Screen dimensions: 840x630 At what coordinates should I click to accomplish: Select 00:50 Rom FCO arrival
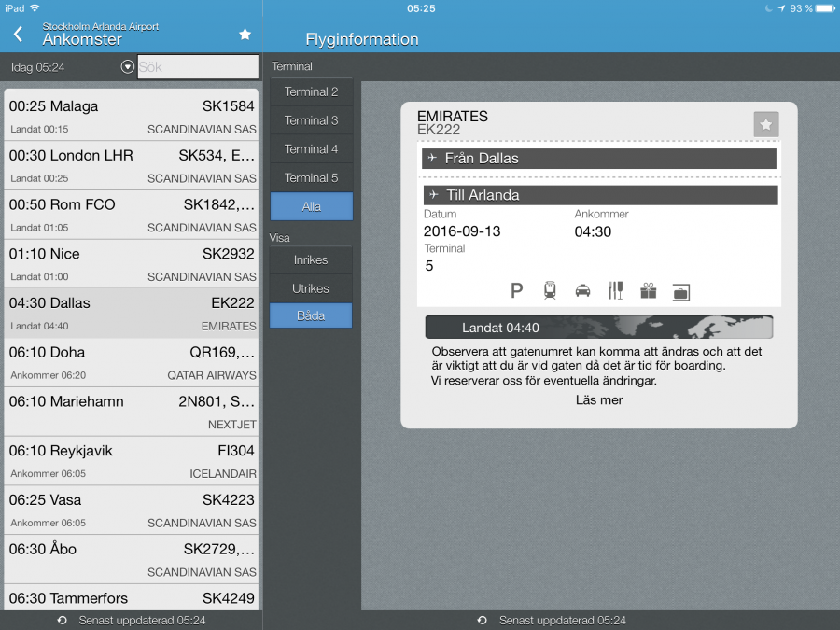coord(132,215)
